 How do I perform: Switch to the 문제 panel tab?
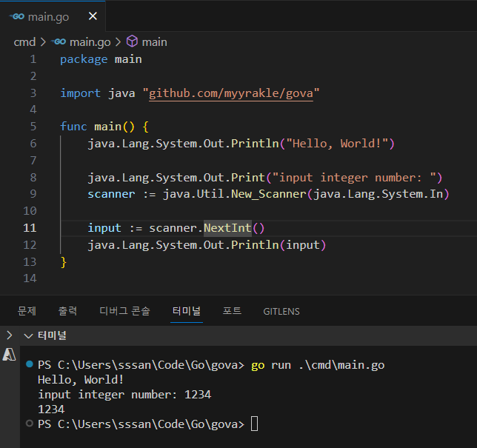(27, 311)
